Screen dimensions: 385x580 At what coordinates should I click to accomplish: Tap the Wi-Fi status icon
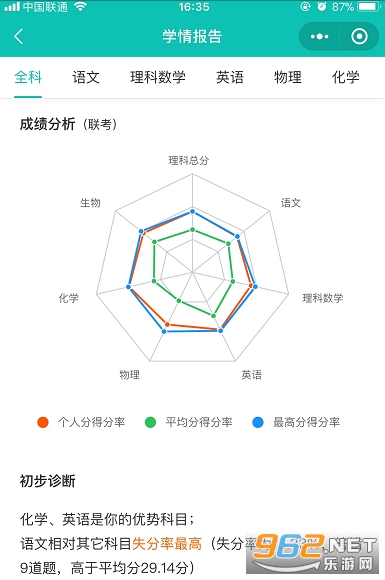pos(80,6)
